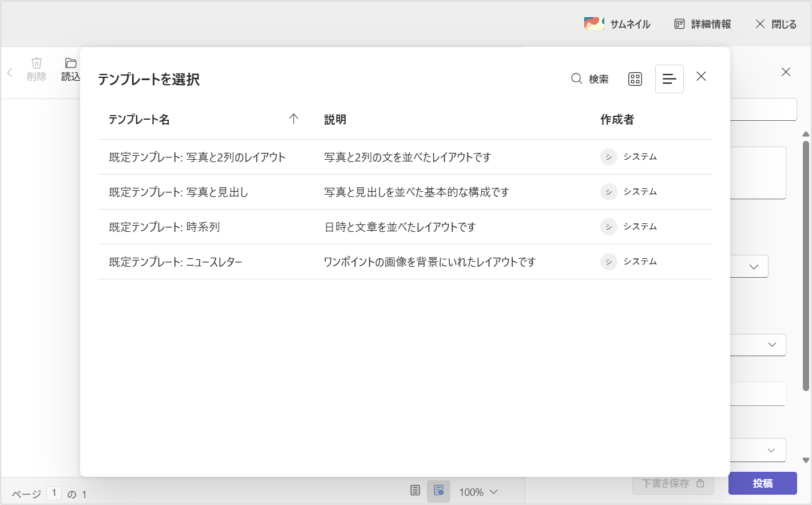Viewport: 812px width, 505px height.
Task: Open 詳細情報 in the top bar
Action: (x=703, y=24)
